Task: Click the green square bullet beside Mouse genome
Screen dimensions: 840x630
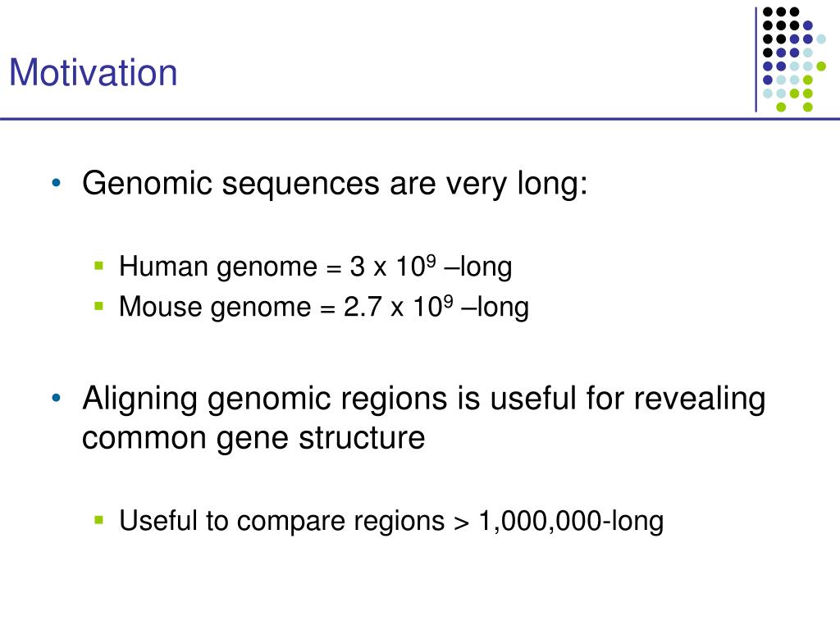Action: (98, 306)
